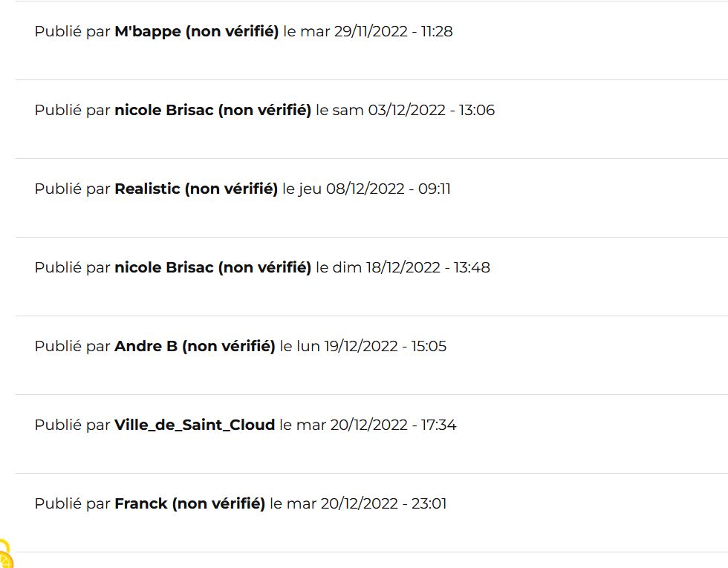Screen dimensions: 728x568
Task: Click the M'bappe author name
Action: pyautogui.click(x=148, y=31)
